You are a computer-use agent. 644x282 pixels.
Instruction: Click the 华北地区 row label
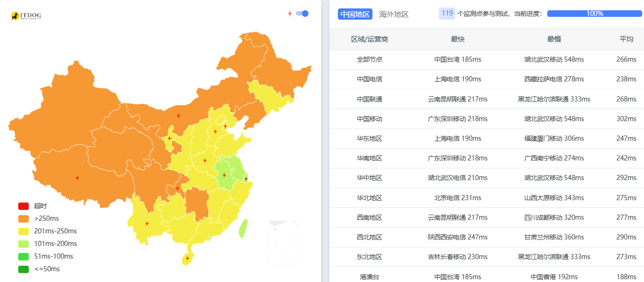click(x=370, y=198)
